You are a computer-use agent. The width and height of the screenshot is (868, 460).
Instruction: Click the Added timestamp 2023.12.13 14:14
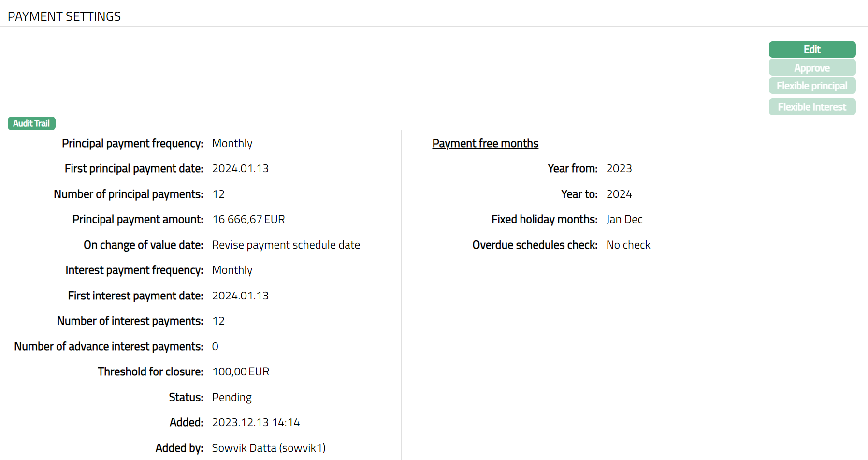pyautogui.click(x=256, y=423)
